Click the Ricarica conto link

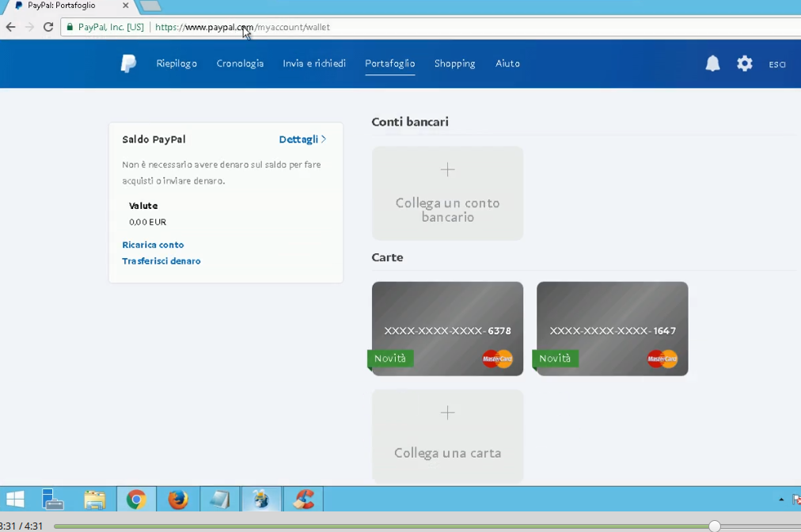153,245
